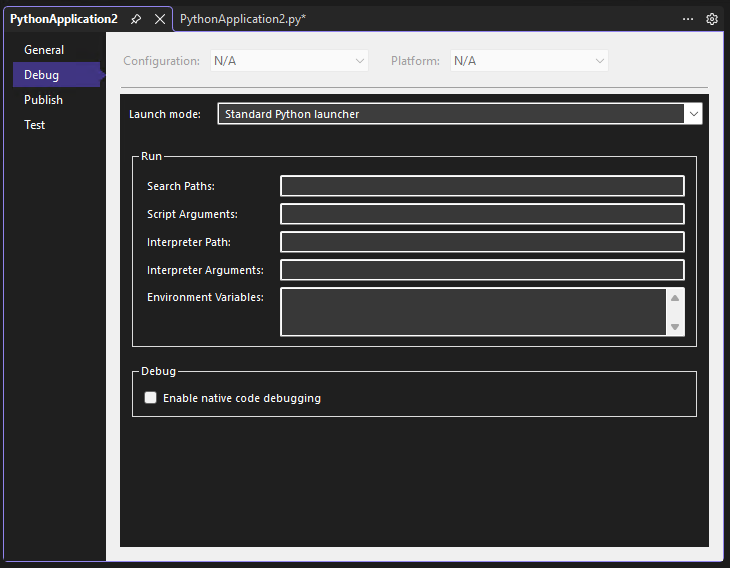The height and width of the screenshot is (568, 730).
Task: Click the Interpreter Path label
Action: point(189,242)
